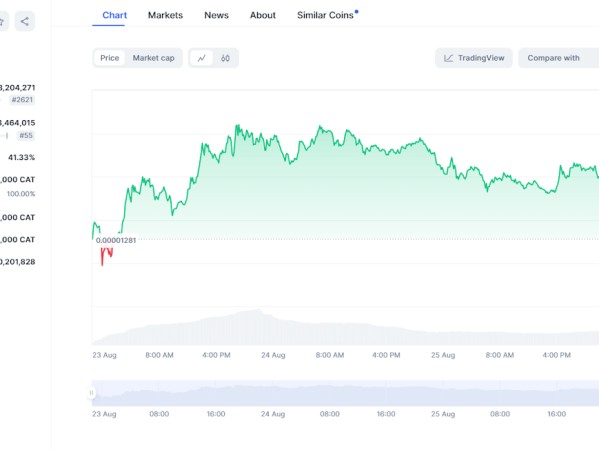Select the Price toggle option
This screenshot has width=599, height=450.
pos(110,58)
